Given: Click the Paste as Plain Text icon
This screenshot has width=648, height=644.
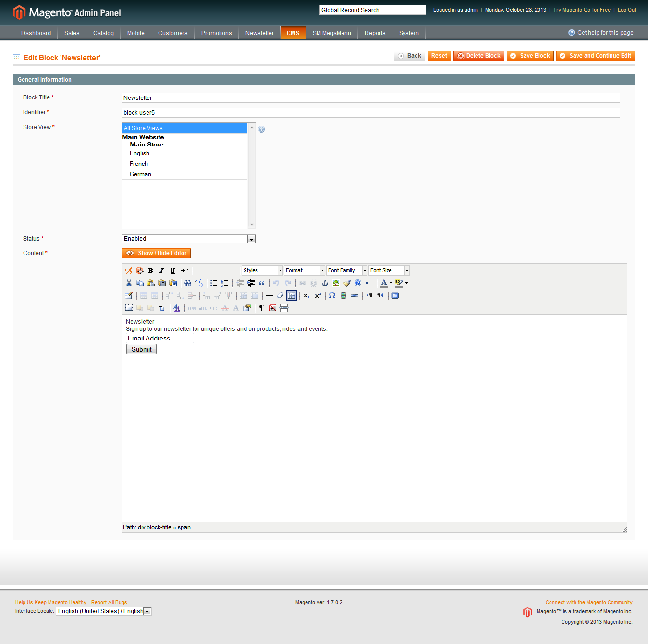Looking at the screenshot, I should [162, 283].
